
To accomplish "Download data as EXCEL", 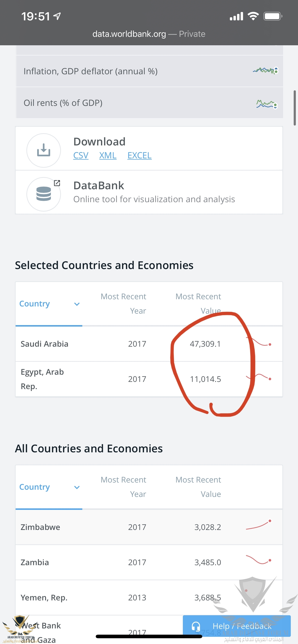I will tap(139, 155).
